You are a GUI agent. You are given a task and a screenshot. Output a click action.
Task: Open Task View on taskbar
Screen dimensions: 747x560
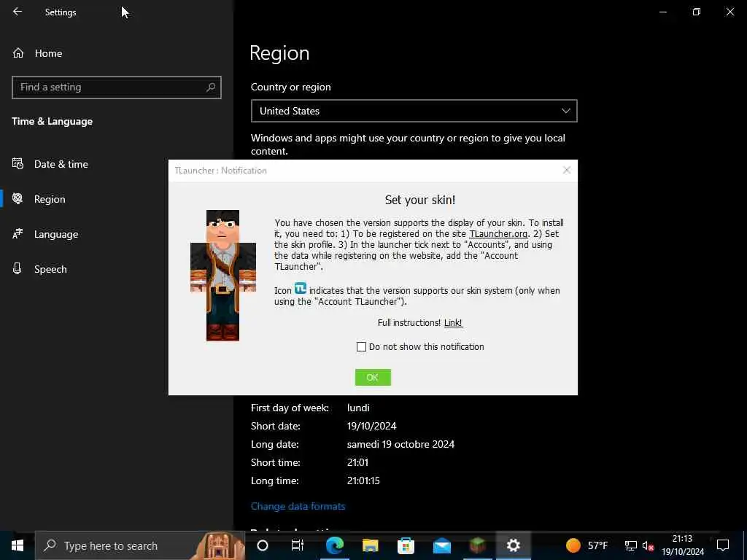tap(298, 545)
